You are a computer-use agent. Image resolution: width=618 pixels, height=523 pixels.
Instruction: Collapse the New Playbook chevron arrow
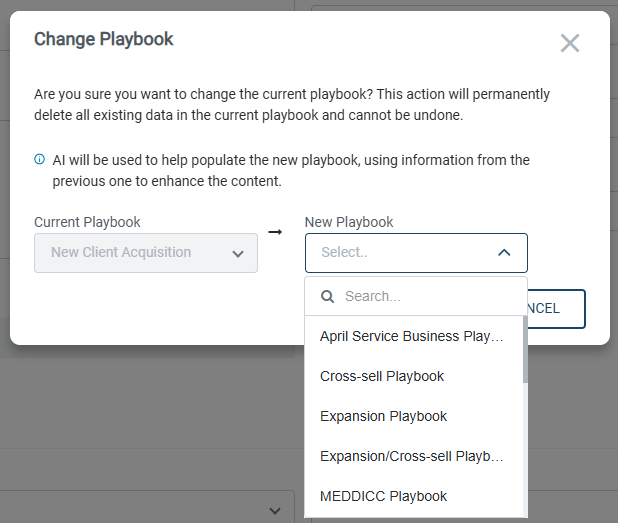point(504,253)
